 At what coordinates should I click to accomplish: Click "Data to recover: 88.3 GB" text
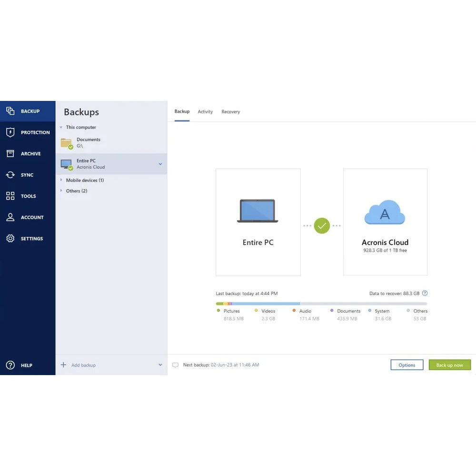pos(394,294)
